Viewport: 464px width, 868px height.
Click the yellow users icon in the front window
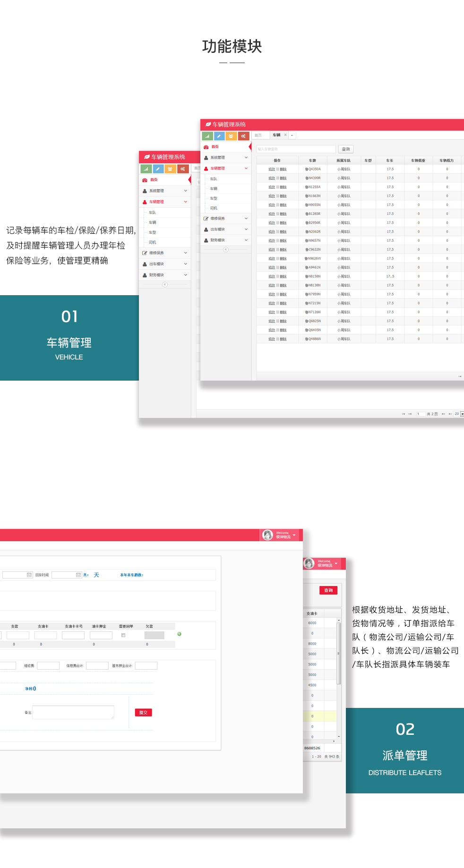tap(231, 136)
